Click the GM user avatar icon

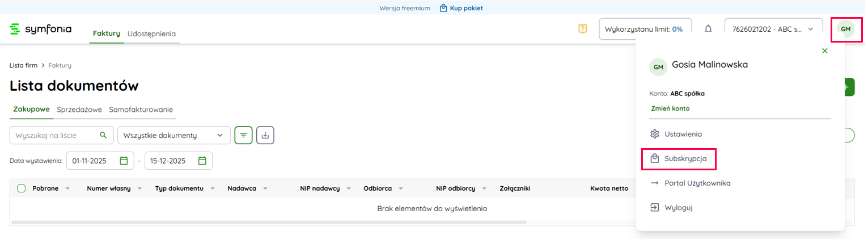pyautogui.click(x=845, y=29)
